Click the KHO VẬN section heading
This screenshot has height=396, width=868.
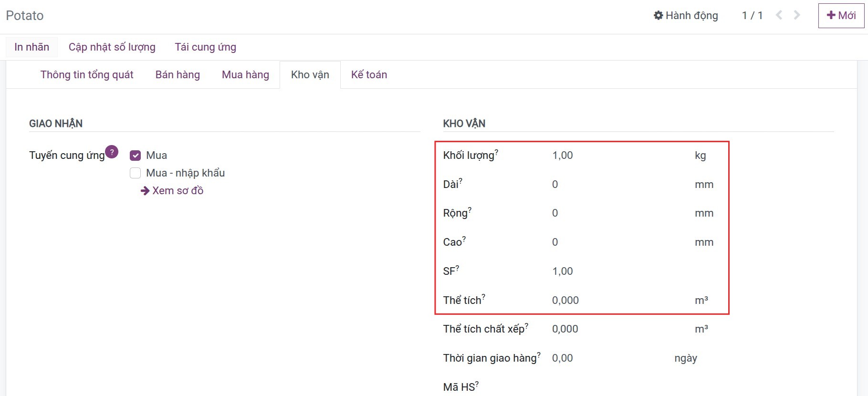(x=464, y=124)
